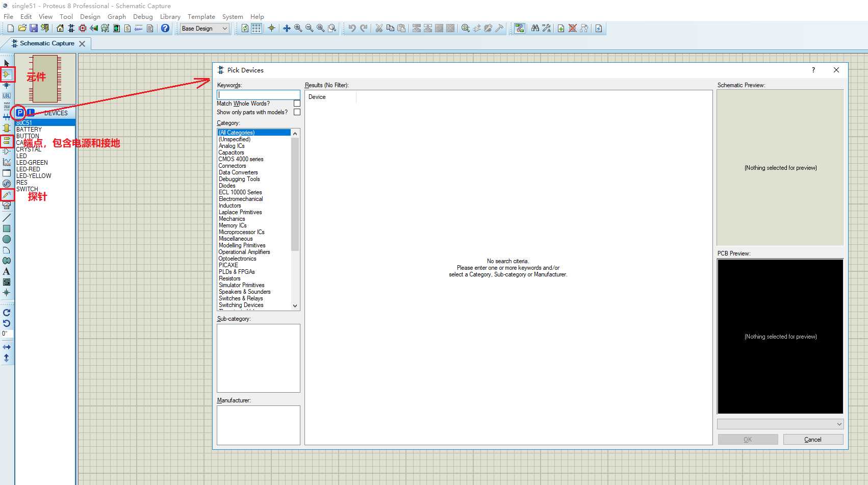This screenshot has width=868, height=485.
Task: Save the project with the floppy icon
Action: click(33, 29)
